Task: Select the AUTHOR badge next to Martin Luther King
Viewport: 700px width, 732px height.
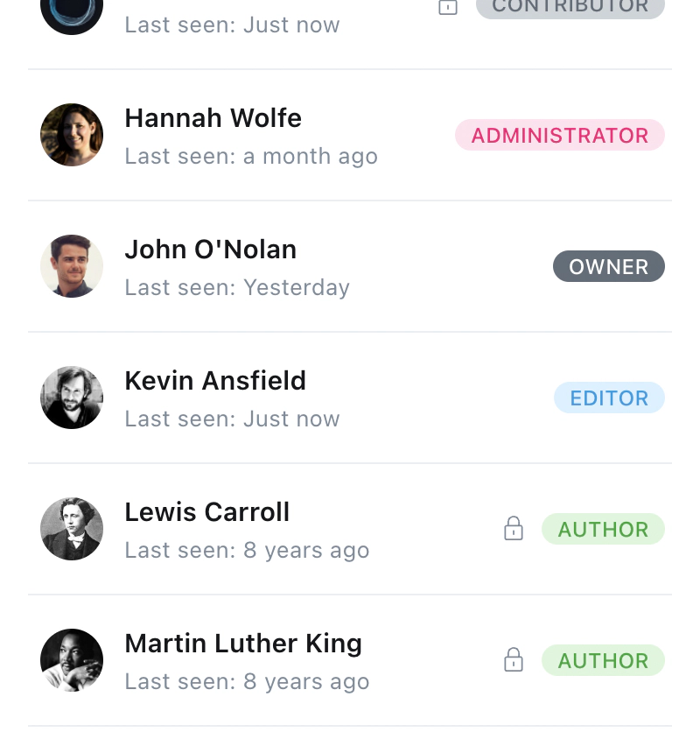Action: 603,660
